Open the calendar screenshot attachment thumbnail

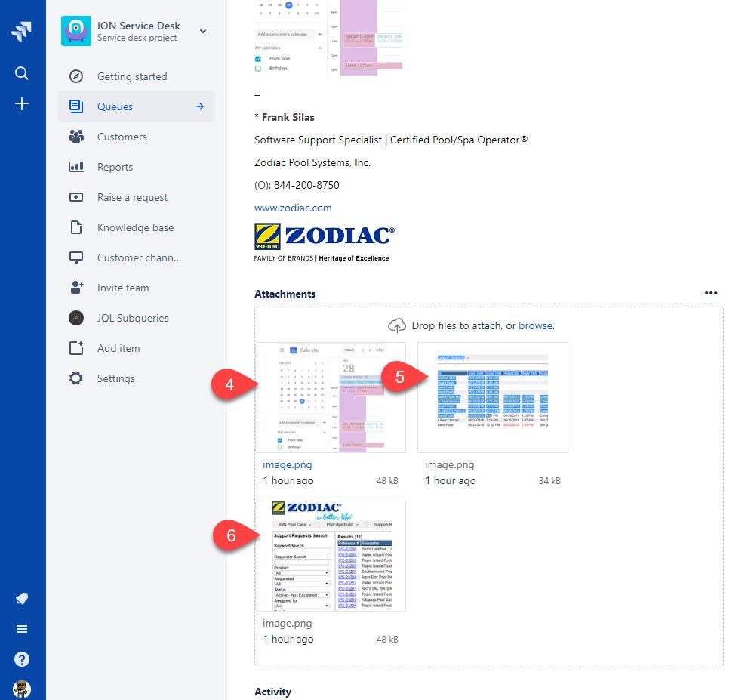coord(331,398)
